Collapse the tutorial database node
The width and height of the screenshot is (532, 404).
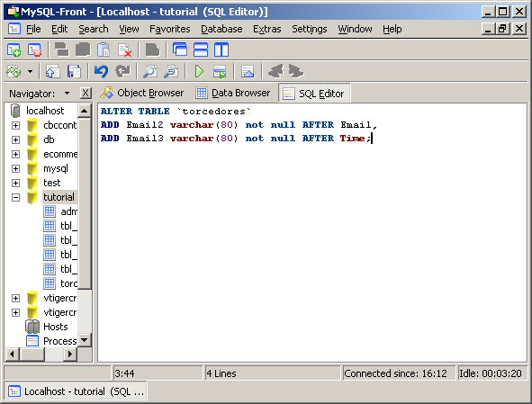pyautogui.click(x=15, y=197)
